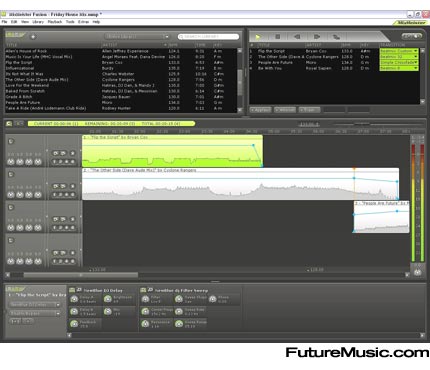Start playback with the green play button

(258, 37)
